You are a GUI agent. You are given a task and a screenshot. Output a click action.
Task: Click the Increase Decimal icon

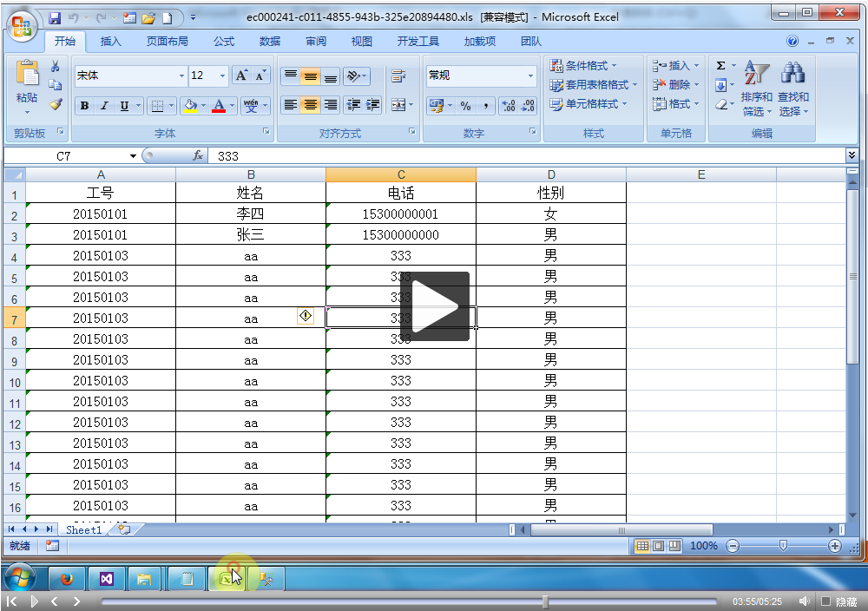click(509, 105)
